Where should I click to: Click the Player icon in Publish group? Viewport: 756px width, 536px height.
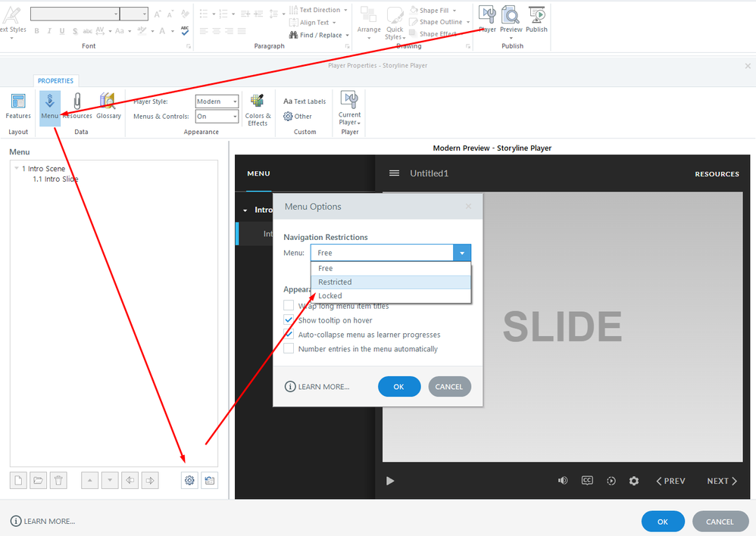487,19
